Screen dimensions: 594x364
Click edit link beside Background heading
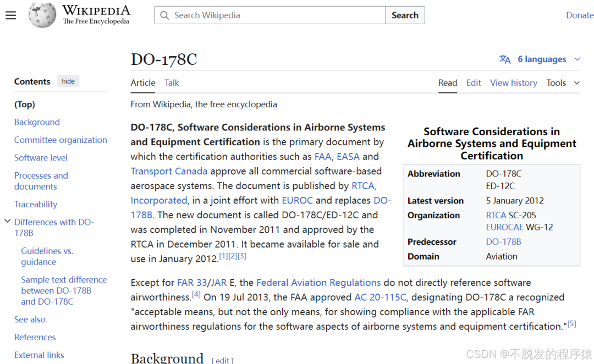(x=222, y=360)
